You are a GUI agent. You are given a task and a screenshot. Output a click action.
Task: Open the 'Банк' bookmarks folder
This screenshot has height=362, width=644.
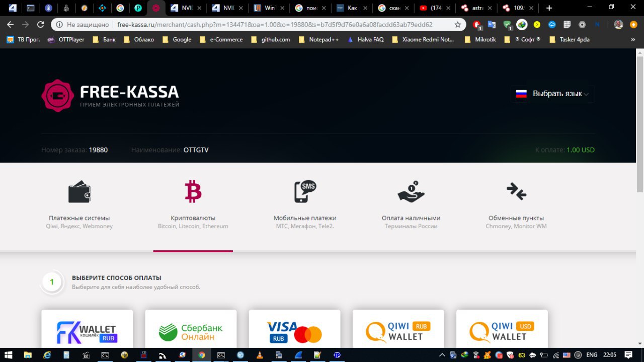click(x=104, y=39)
